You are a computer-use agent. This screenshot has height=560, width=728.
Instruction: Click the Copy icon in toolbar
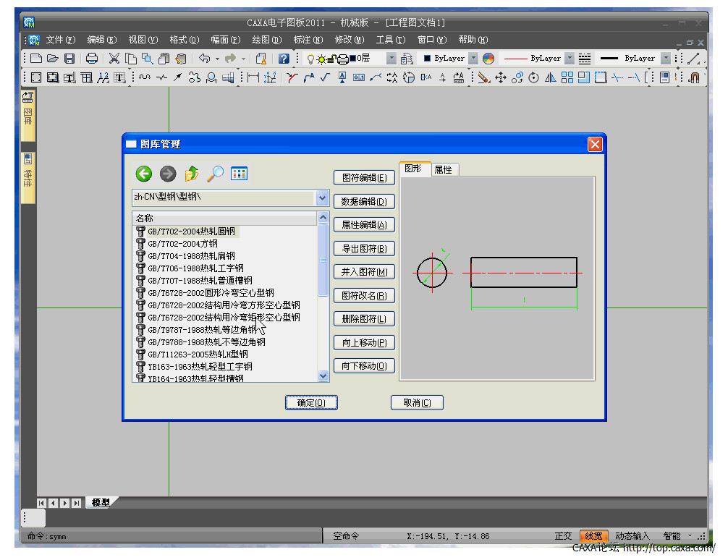click(x=131, y=59)
